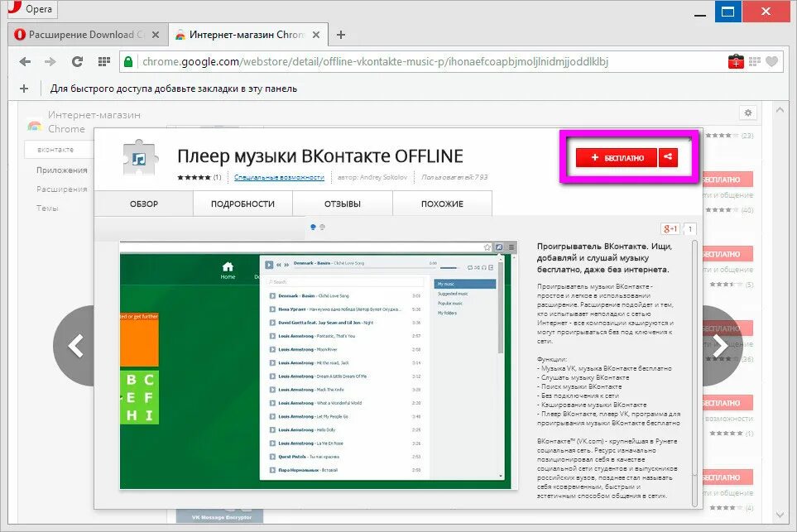Open Приложения in the store sidebar
The image size is (797, 532).
61,170
